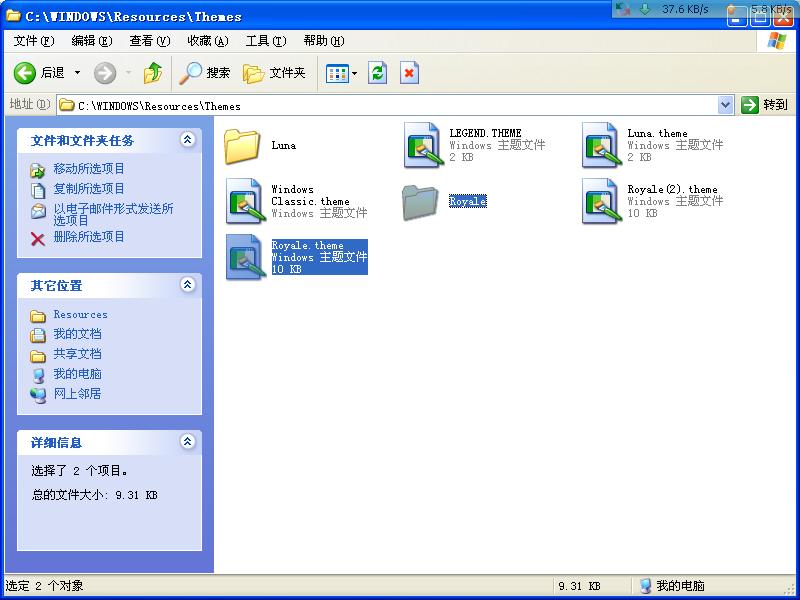Select the Windows Classic.theme file icon
Screen dimensions: 800x600
tap(245, 201)
